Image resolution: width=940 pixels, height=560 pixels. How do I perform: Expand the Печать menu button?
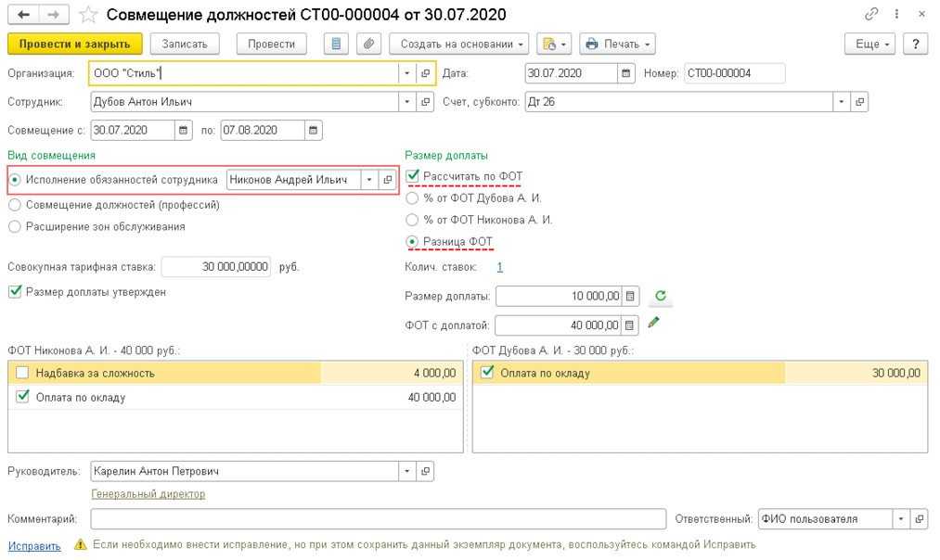[x=617, y=44]
